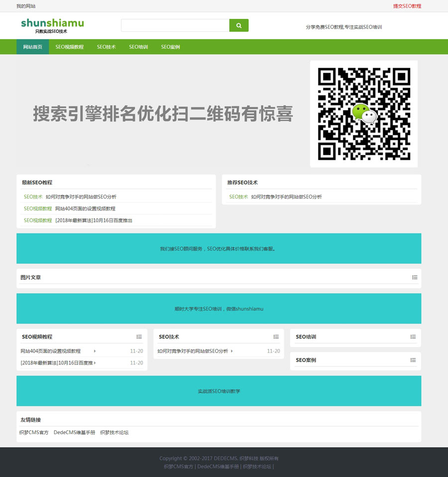Focus the search input field
The image size is (448, 477).
pos(175,25)
